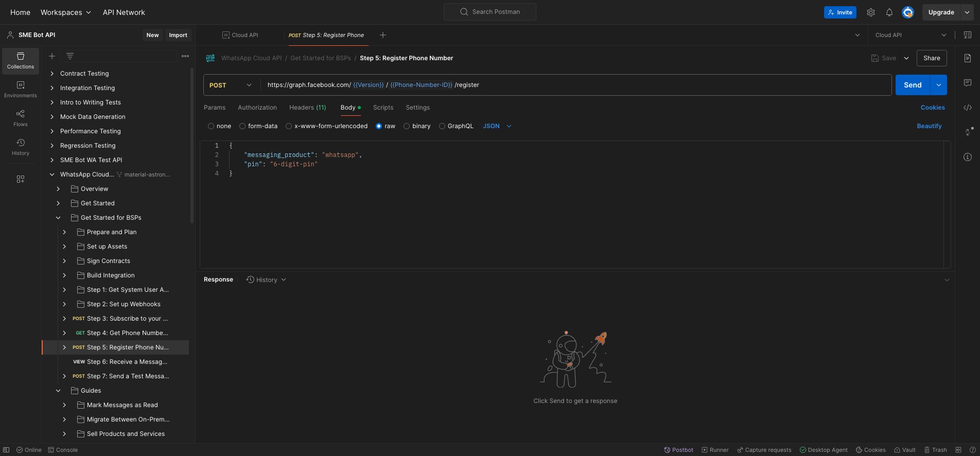980x456 pixels.
Task: Open the JSON format dropdown
Action: 497,126
